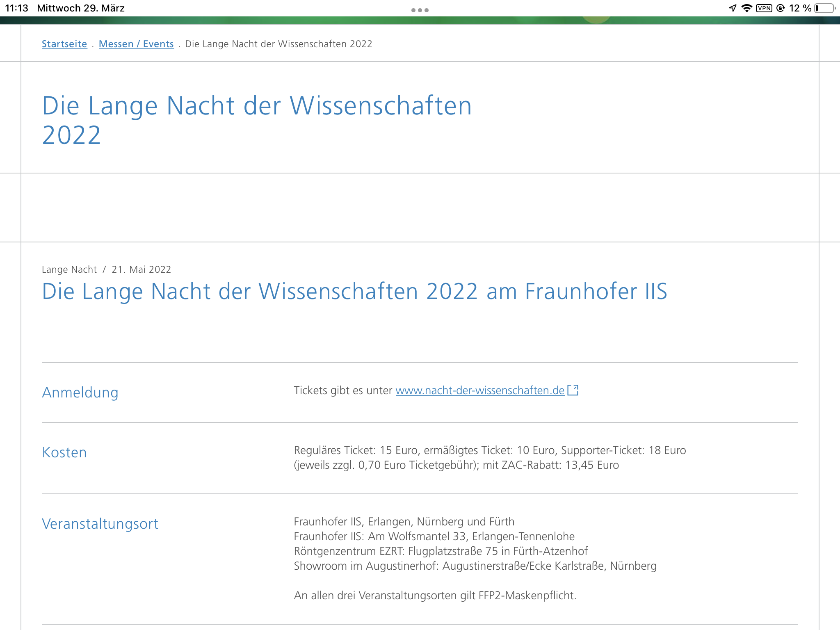
Task: Tap the location arrow icon in status bar
Action: click(733, 8)
